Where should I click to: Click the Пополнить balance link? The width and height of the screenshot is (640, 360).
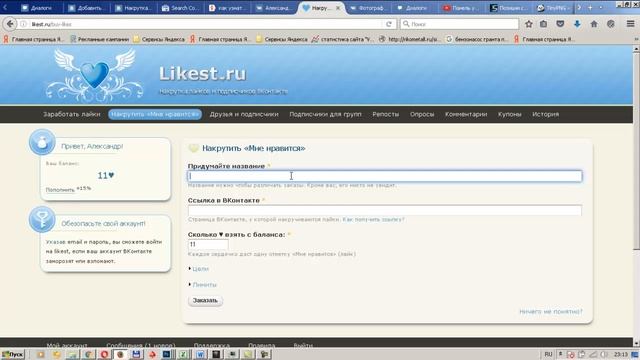tap(60, 190)
